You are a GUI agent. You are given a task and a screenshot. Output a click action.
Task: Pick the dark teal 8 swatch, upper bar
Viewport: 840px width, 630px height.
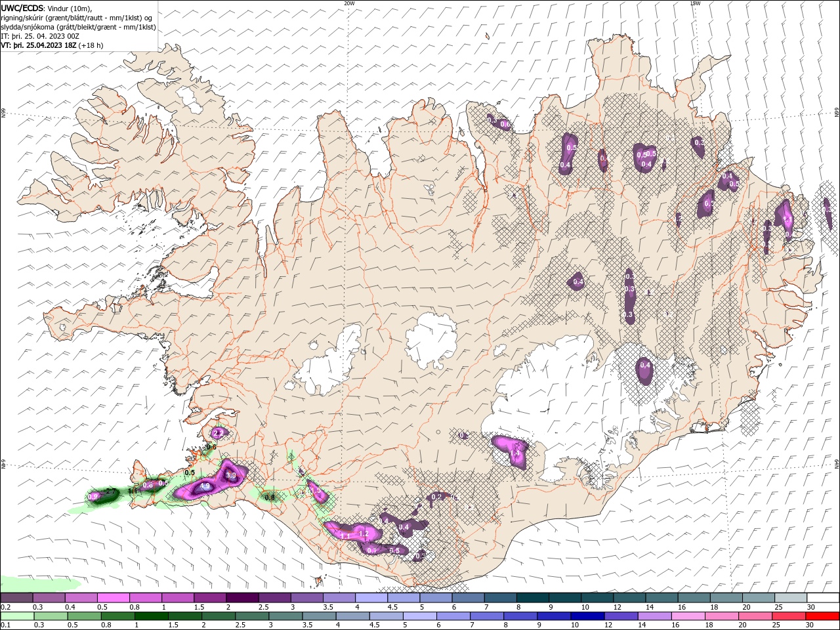tap(532, 598)
